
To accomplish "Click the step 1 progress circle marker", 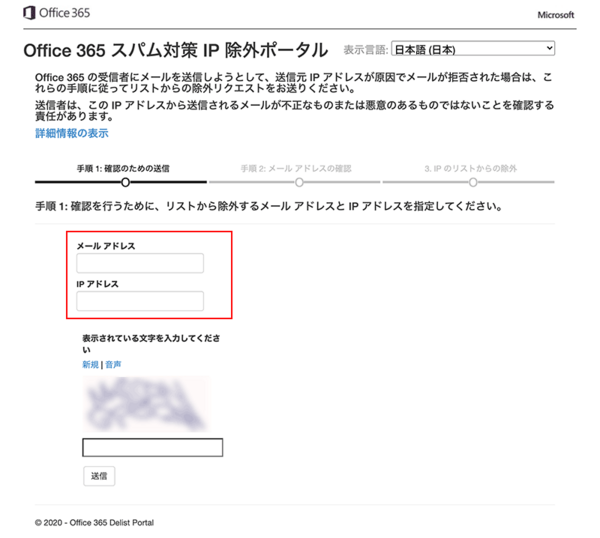I will (125, 183).
